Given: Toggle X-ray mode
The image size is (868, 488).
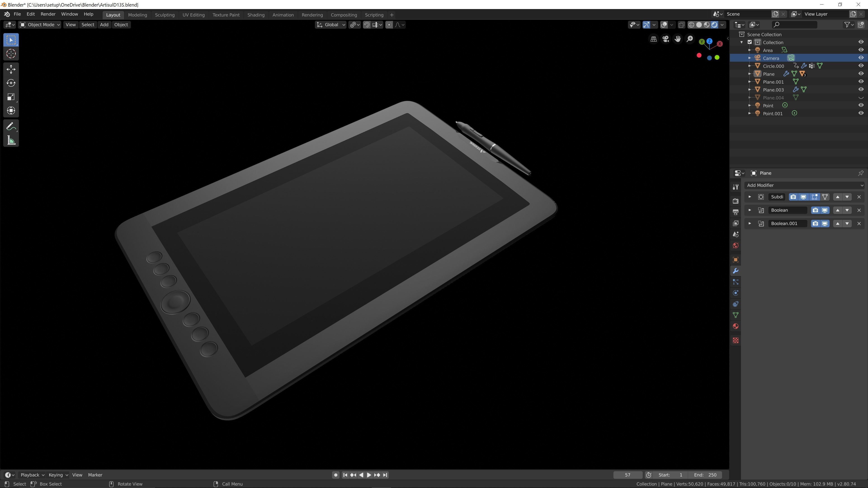Looking at the screenshot, I should coord(681,25).
